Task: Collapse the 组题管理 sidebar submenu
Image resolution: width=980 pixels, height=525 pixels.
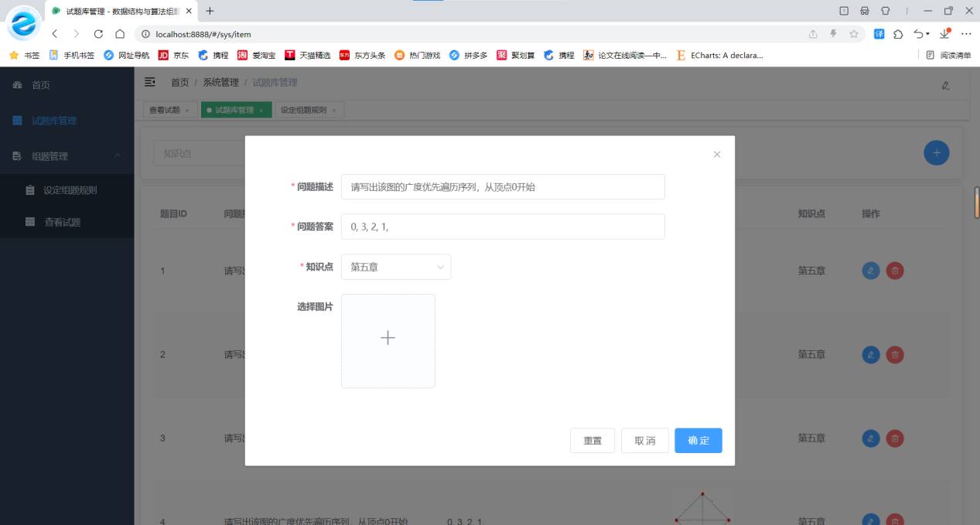Action: click(118, 156)
